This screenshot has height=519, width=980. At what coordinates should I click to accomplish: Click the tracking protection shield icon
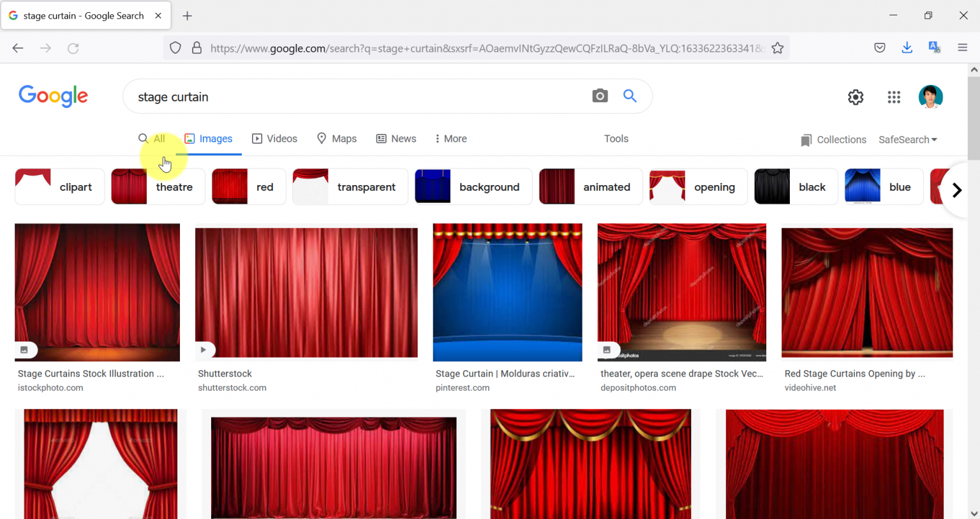175,47
